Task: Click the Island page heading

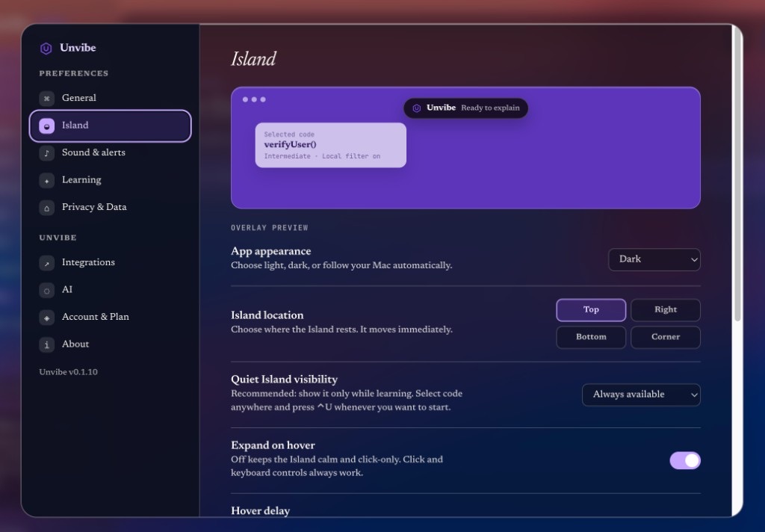Action: click(253, 60)
